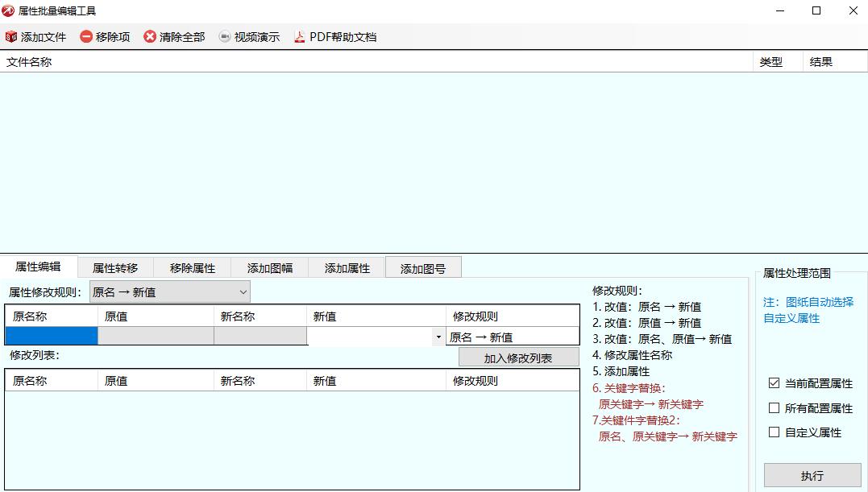Screen dimensions: 868x492
Task: Switch to the 添加图号 tab
Action: [x=423, y=269]
